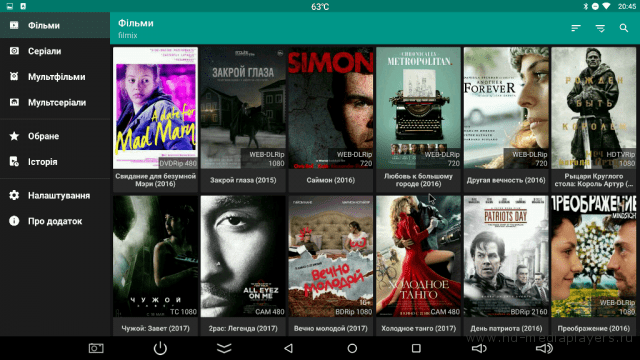Open Мультсеріали category
Viewport: 640px width, 360px height.
(x=55, y=102)
